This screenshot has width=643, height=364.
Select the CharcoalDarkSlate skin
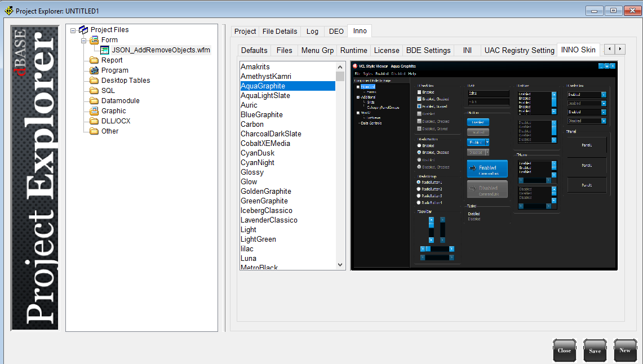(287, 134)
